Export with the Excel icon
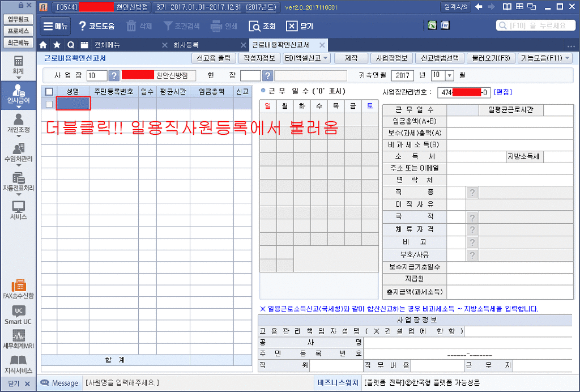Viewport: 580px width, 392px height. [432, 25]
